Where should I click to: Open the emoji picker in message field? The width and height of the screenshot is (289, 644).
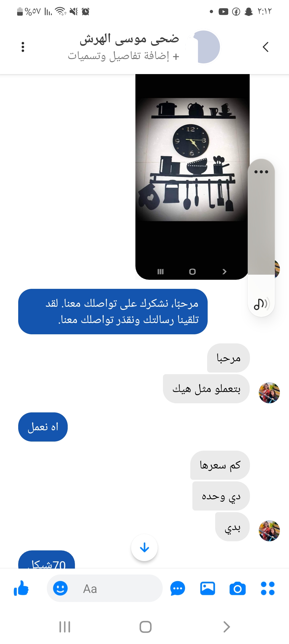pos(60,588)
